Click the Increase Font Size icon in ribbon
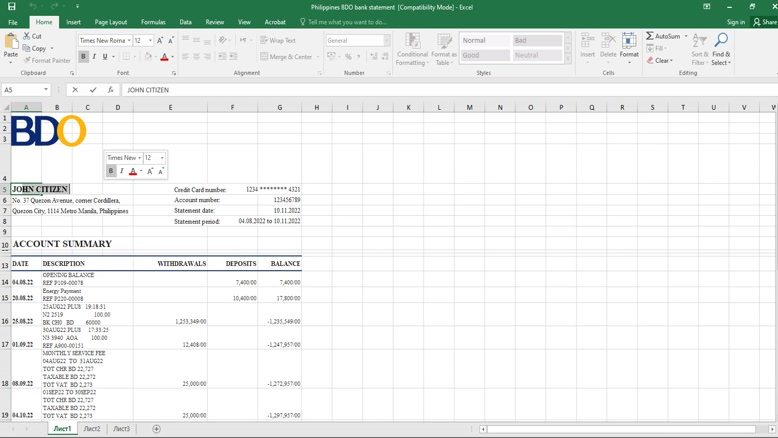778x438 pixels. tap(160, 41)
